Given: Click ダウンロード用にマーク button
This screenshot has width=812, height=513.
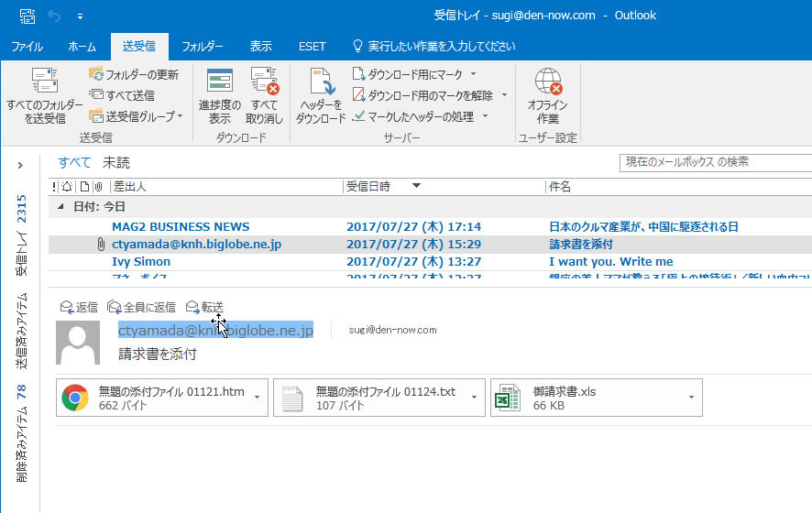Looking at the screenshot, I should pyautogui.click(x=408, y=74).
